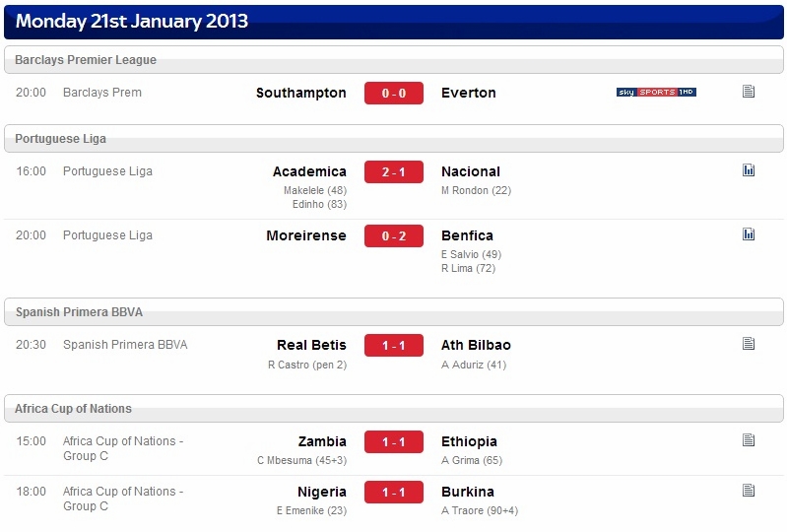Open the Southampton team link

point(301,93)
